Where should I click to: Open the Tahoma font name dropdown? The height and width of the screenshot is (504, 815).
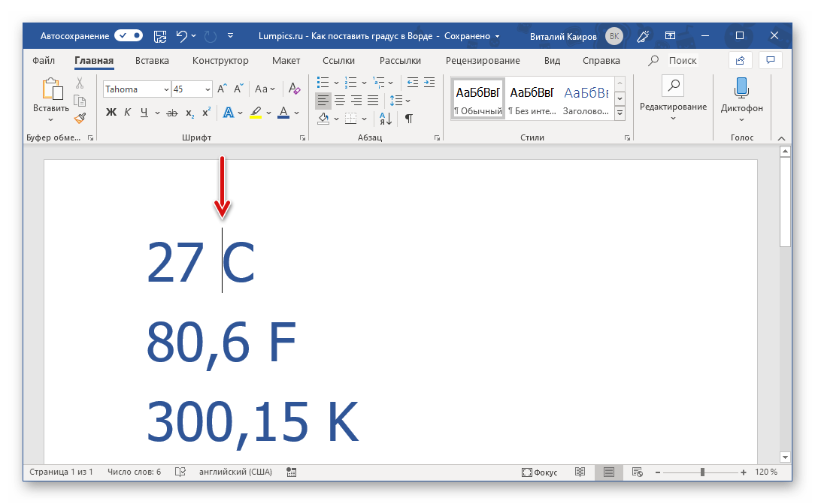(166, 89)
